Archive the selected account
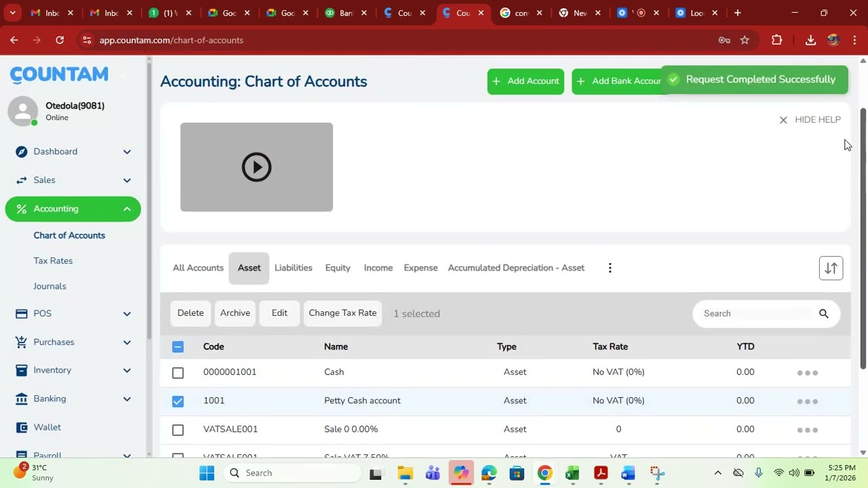The image size is (868, 488). point(235,313)
